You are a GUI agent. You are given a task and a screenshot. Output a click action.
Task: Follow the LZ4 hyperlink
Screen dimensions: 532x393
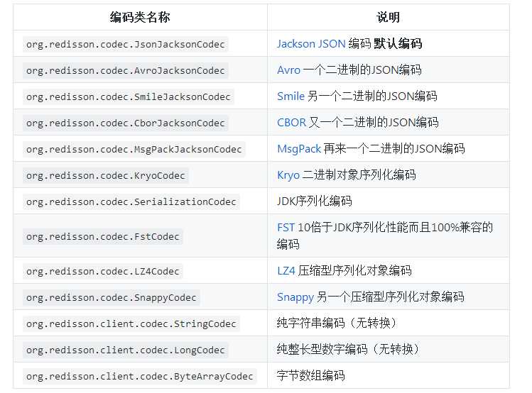286,271
